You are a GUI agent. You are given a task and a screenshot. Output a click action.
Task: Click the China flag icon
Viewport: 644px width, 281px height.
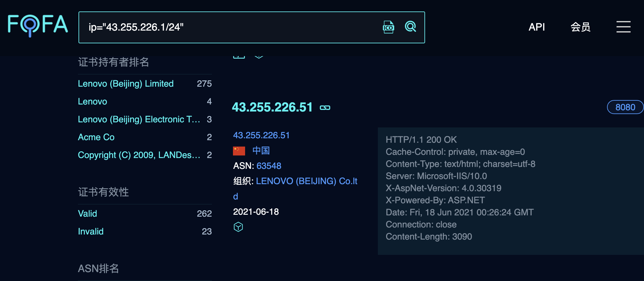[x=239, y=151]
